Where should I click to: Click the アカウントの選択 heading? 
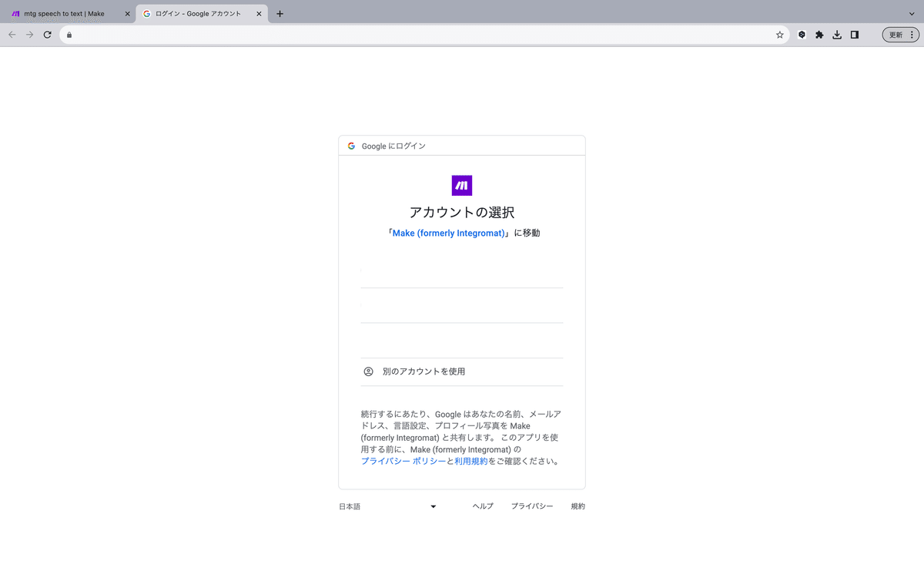coord(462,212)
